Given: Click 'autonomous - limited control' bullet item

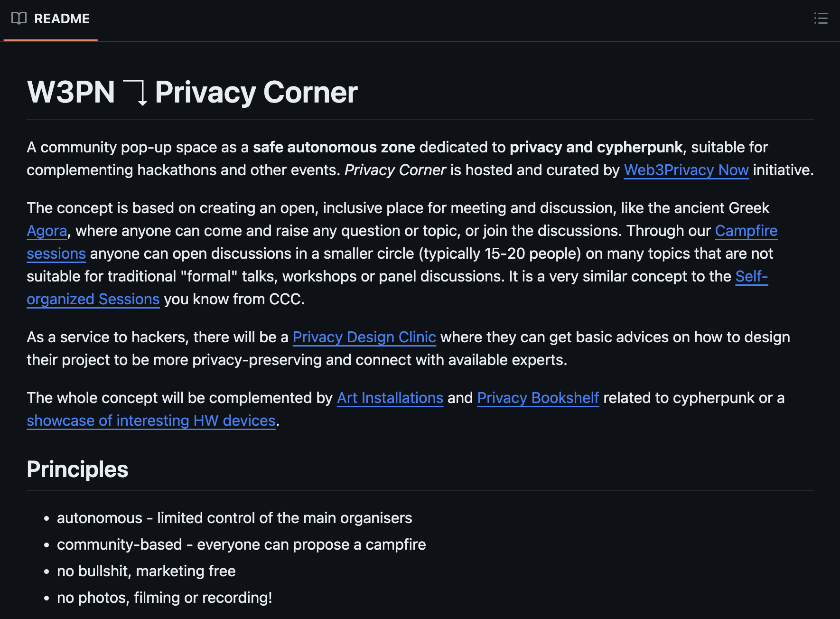Looking at the screenshot, I should click(x=234, y=518).
